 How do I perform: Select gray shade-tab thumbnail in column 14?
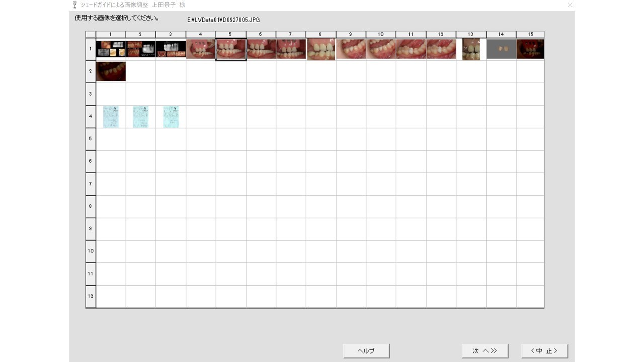click(x=501, y=49)
